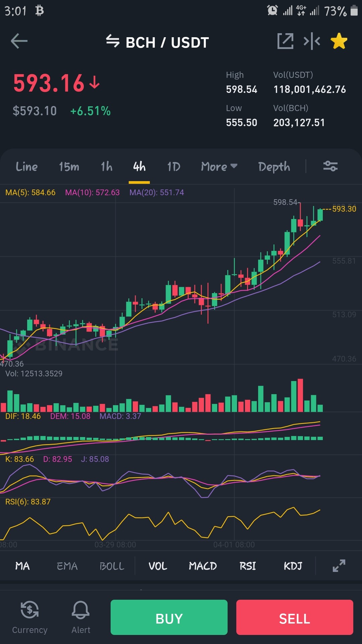Tap the green BUY button
The image size is (362, 644).
(169, 617)
